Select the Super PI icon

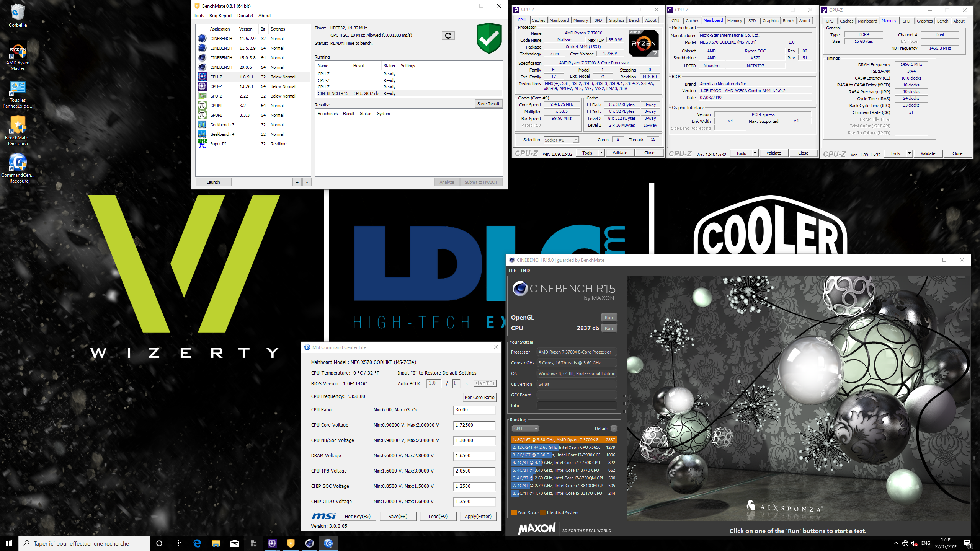tap(202, 144)
